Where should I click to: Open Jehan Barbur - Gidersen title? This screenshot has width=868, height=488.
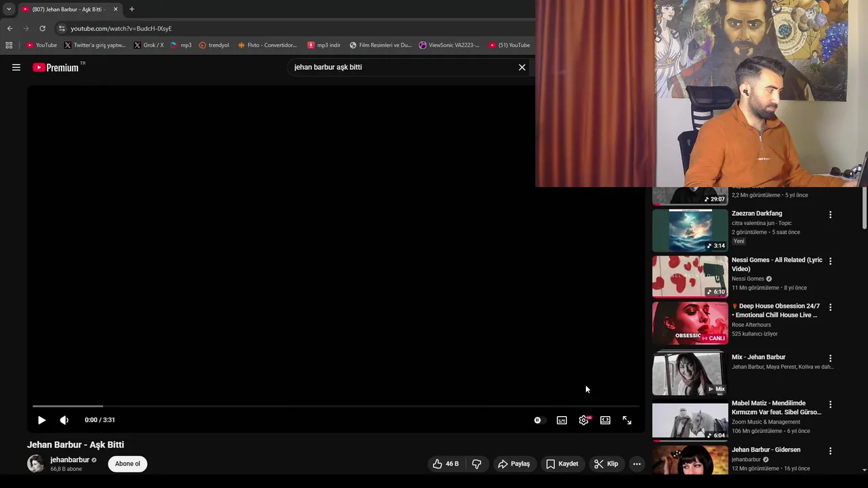(766, 449)
